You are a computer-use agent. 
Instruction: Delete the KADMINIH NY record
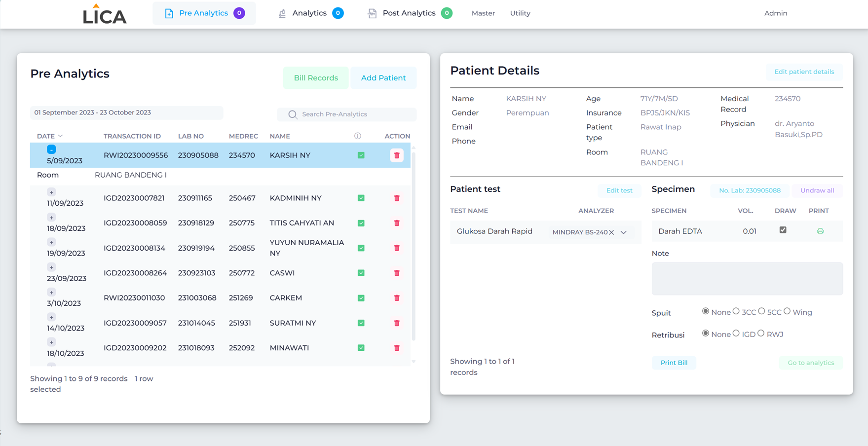click(x=397, y=198)
